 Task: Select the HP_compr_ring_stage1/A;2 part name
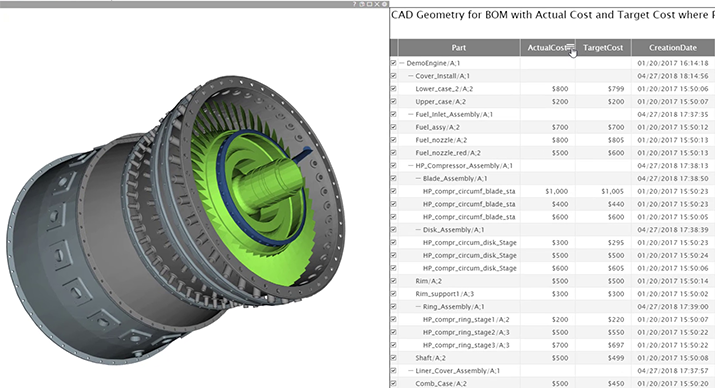click(466, 320)
